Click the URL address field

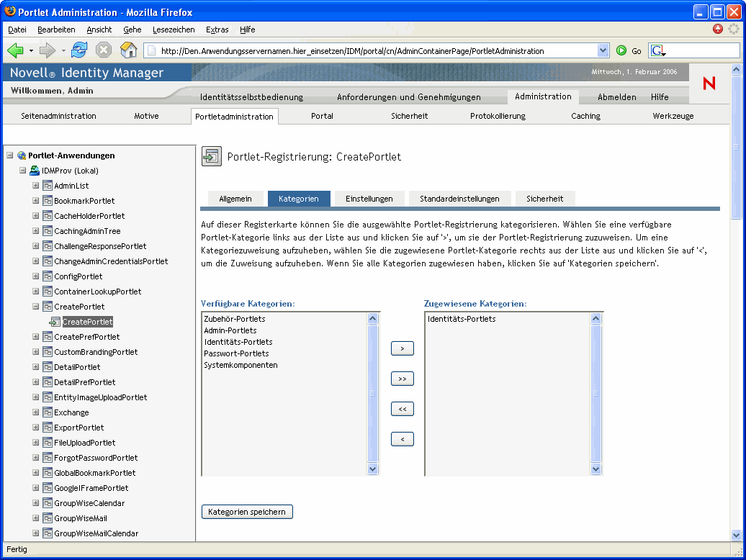(x=378, y=51)
